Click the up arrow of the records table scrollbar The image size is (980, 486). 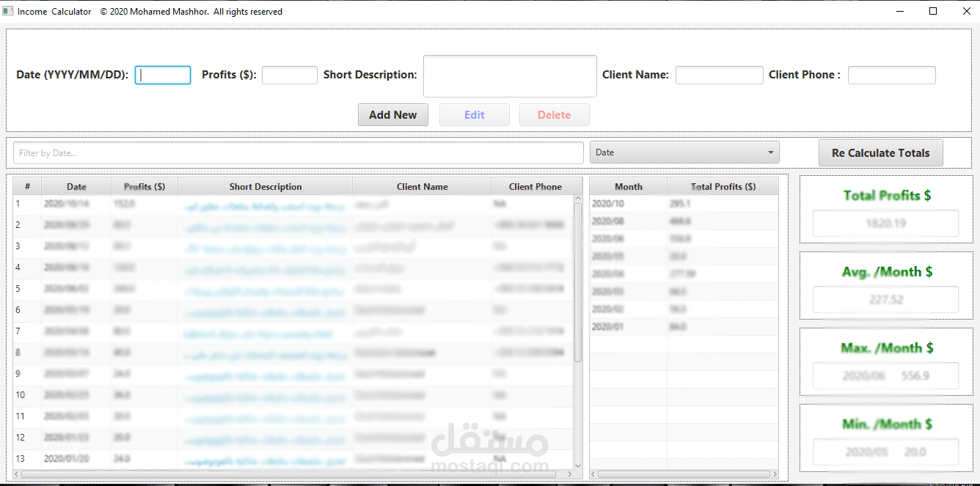[577, 199]
